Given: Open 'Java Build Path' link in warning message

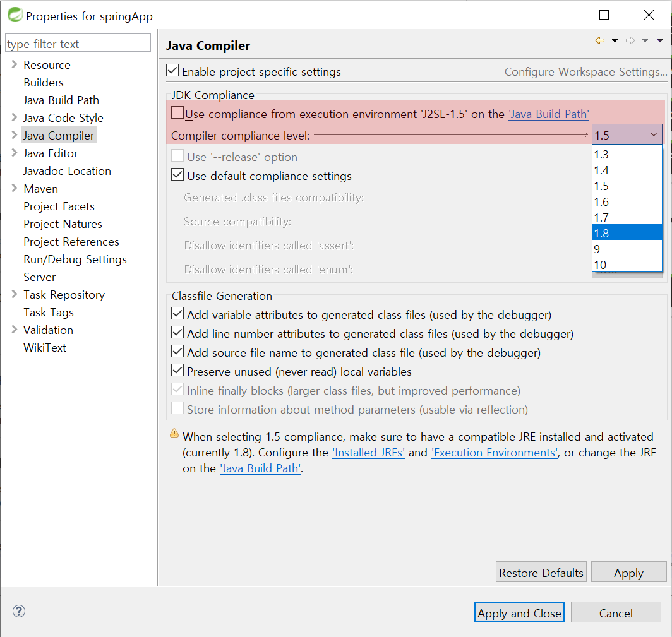Looking at the screenshot, I should tap(260, 468).
